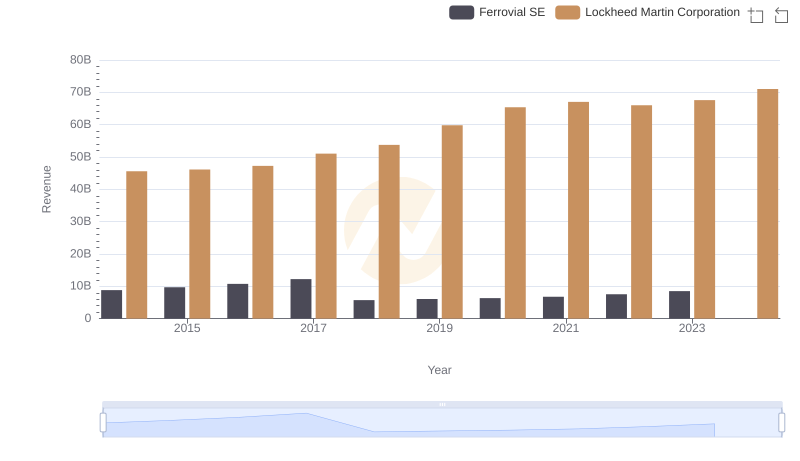
Task: Click the Lockheed Martin 2024 revenue bar
Action: [767, 204]
